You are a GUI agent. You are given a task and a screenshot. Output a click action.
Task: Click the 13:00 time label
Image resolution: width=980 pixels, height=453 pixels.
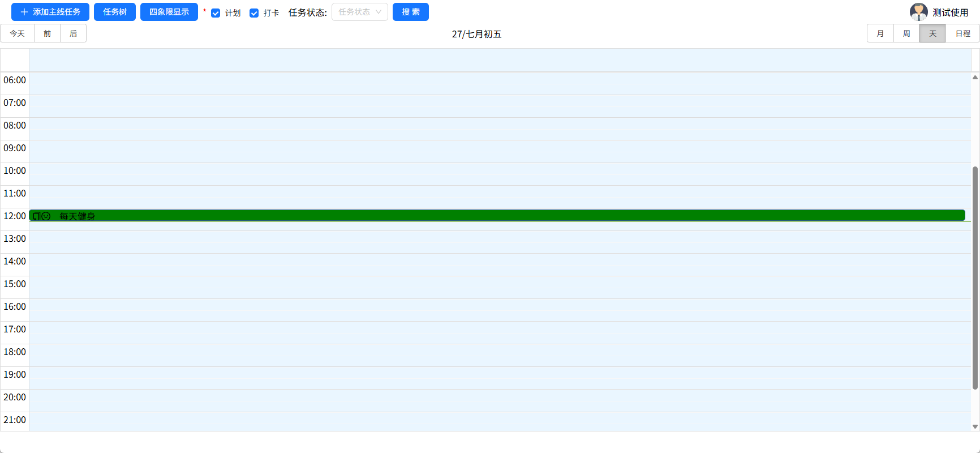pyautogui.click(x=15, y=239)
